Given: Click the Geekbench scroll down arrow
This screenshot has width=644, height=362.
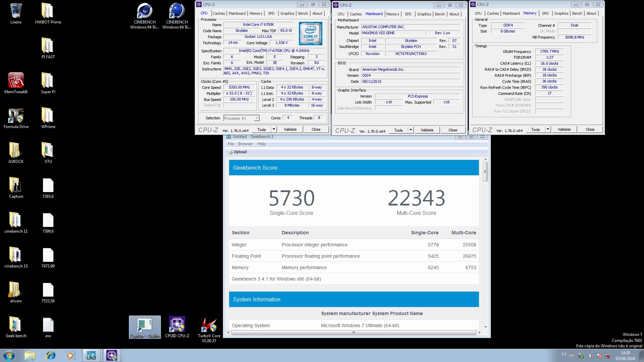Looking at the screenshot, I should pos(486,327).
